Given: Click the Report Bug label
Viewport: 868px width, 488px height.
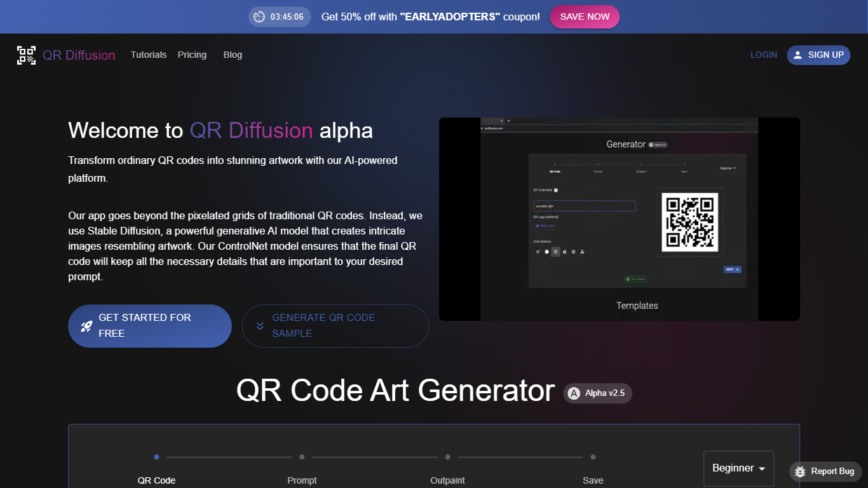Looking at the screenshot, I should click(x=832, y=471).
